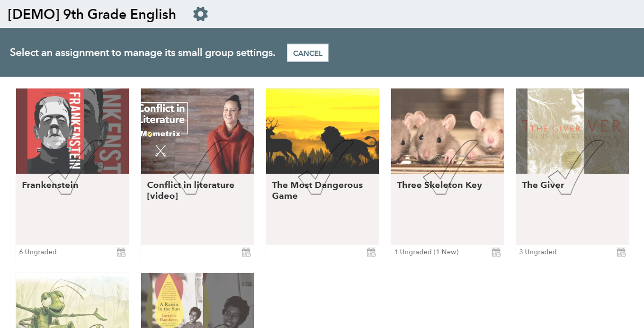
Task: Click 1 Ungraded (1 New) status
Action: pos(426,252)
